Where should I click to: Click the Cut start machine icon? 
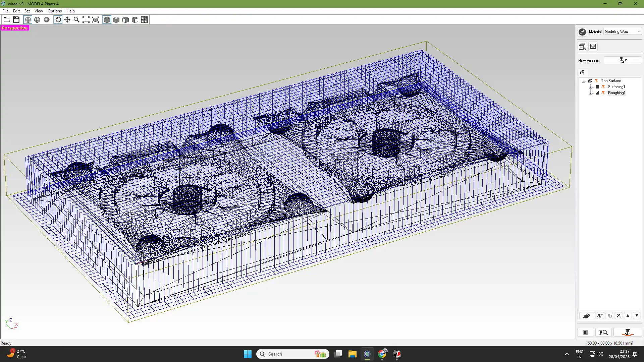pyautogui.click(x=628, y=333)
